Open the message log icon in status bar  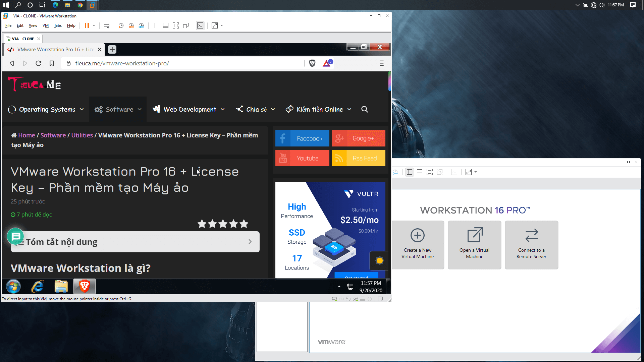[x=380, y=299]
